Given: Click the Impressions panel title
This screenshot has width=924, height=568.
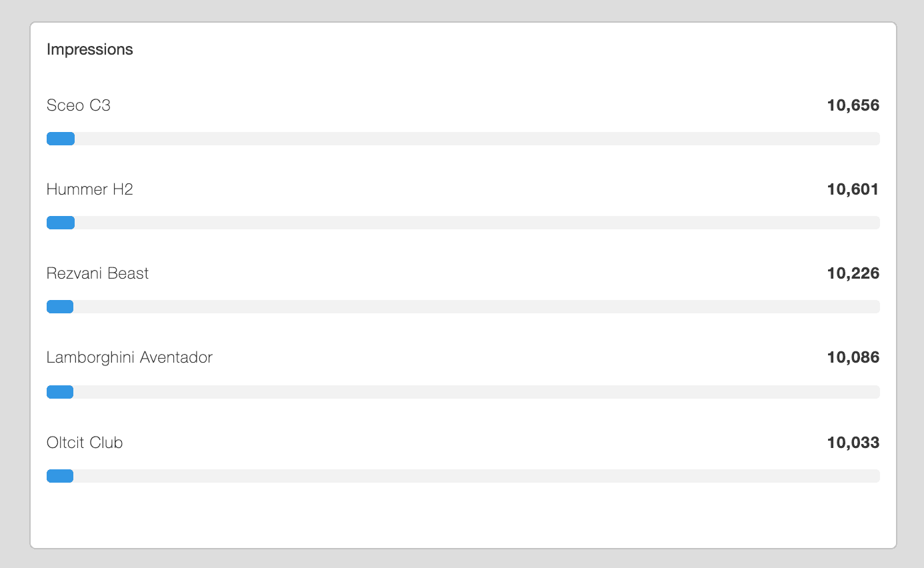Looking at the screenshot, I should pyautogui.click(x=90, y=50).
